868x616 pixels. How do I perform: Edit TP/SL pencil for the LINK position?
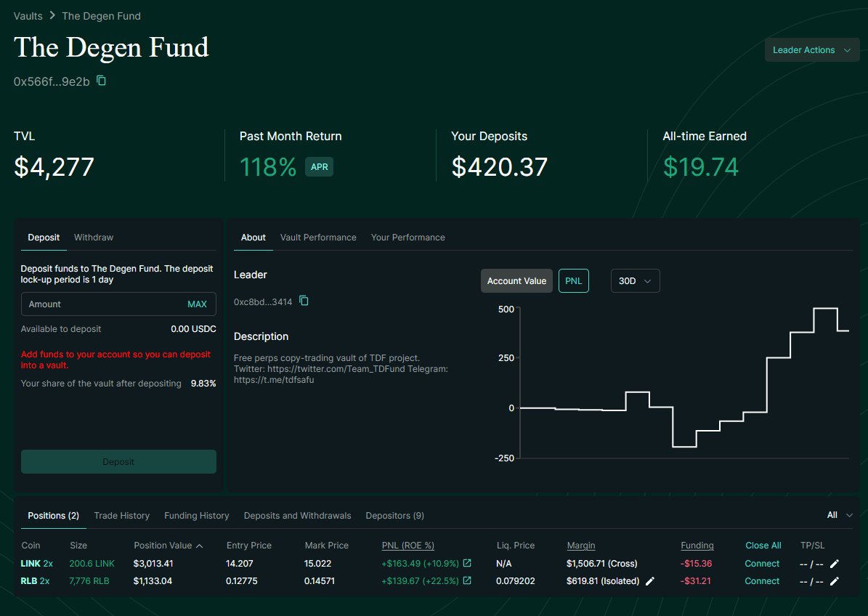click(834, 563)
